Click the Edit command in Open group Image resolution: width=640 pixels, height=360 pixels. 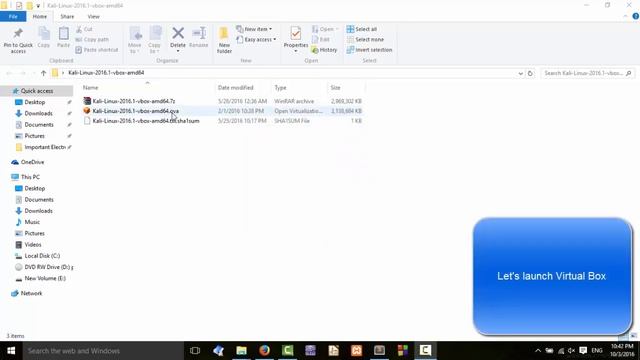(321, 40)
